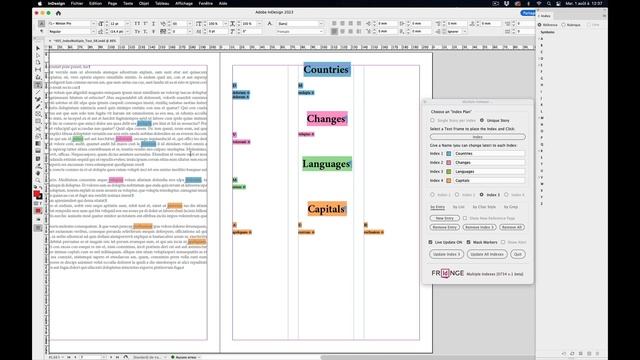Open the Edition menu
Screen dimensions: 640x360
coord(96,3)
